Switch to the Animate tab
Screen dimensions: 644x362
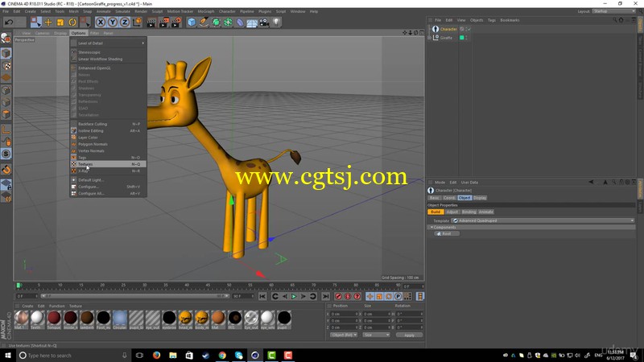(x=486, y=212)
